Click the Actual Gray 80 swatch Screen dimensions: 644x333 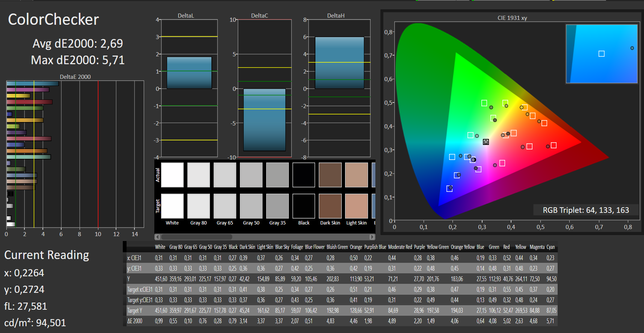(x=198, y=175)
